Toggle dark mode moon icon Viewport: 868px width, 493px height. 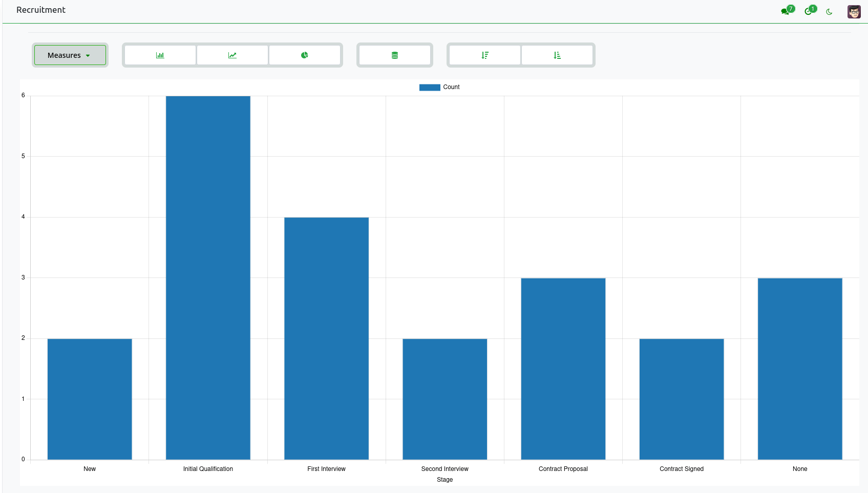[829, 11]
